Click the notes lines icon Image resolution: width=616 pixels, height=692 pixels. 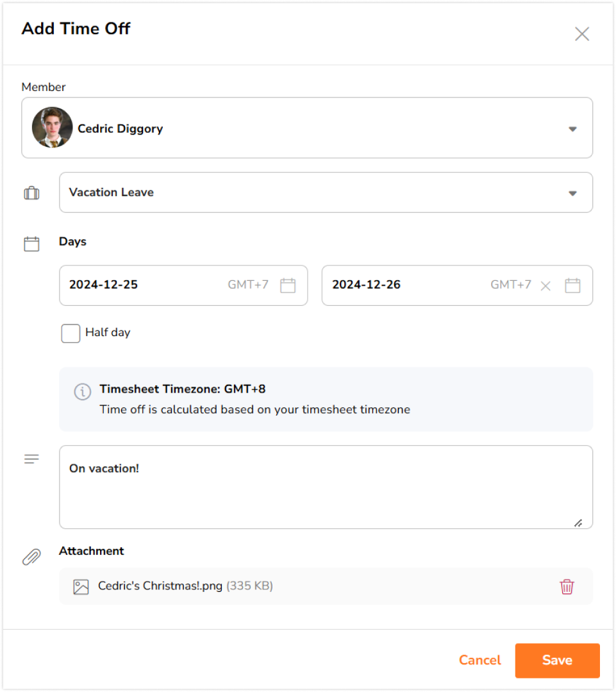tap(31, 459)
